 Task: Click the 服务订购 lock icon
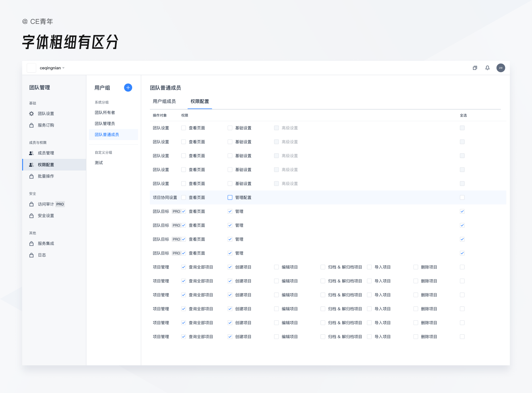pos(32,125)
